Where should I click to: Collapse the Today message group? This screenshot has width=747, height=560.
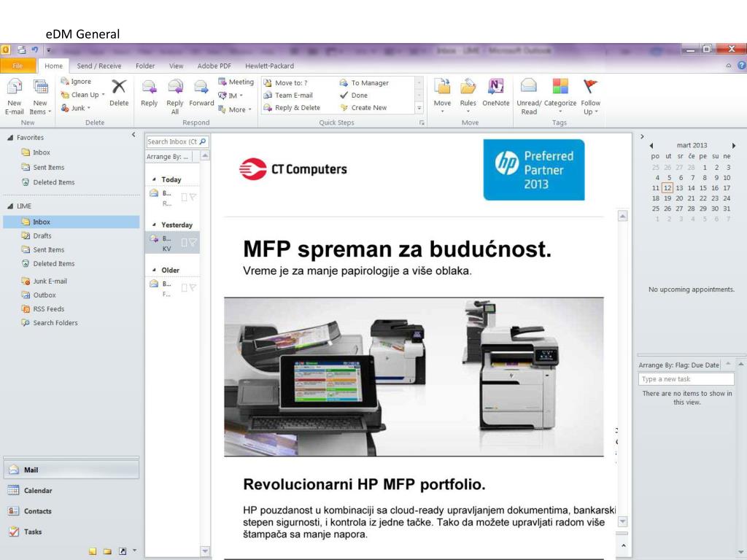[154, 179]
